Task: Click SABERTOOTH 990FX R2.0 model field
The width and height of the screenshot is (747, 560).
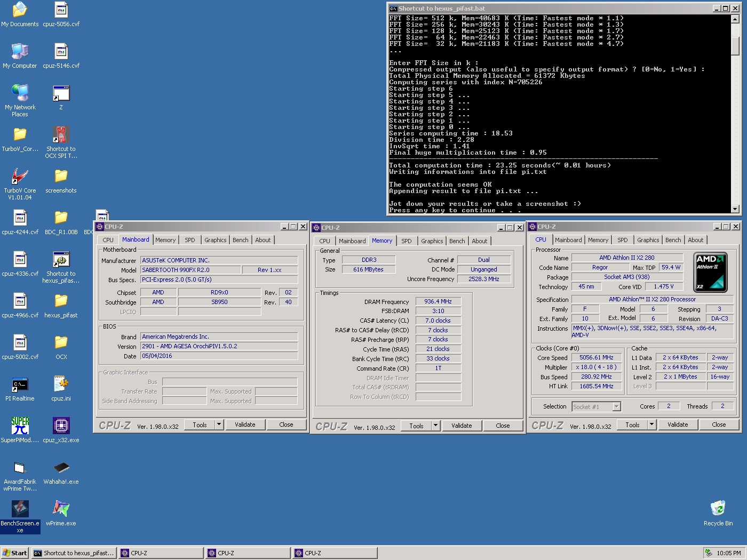Action: [190, 270]
